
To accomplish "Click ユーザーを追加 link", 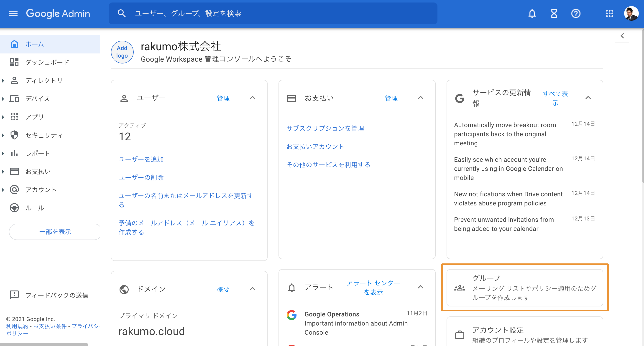I will [141, 159].
